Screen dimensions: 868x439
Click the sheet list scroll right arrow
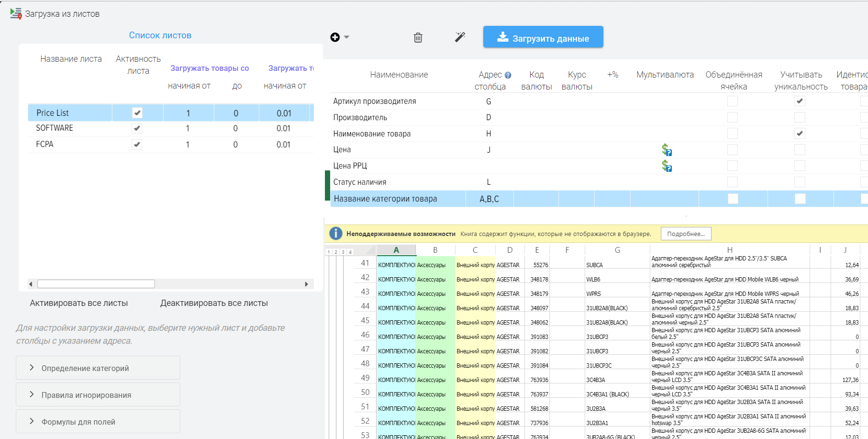306,284
